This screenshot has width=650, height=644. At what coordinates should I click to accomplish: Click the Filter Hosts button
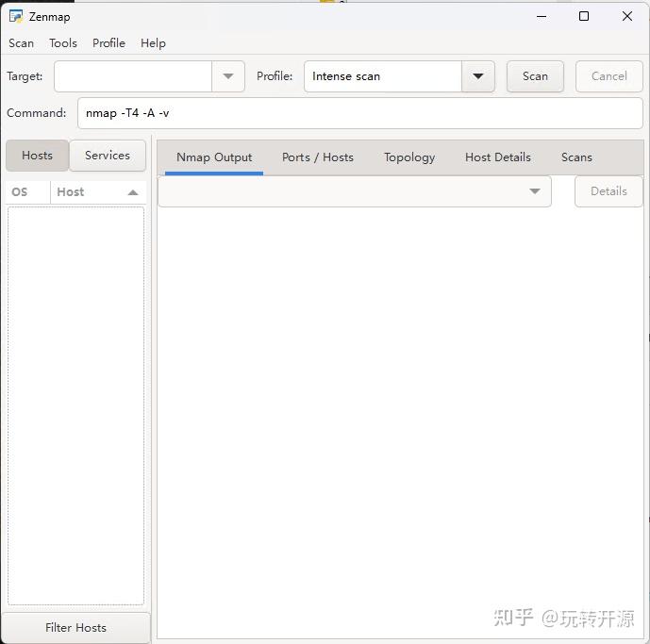75,627
